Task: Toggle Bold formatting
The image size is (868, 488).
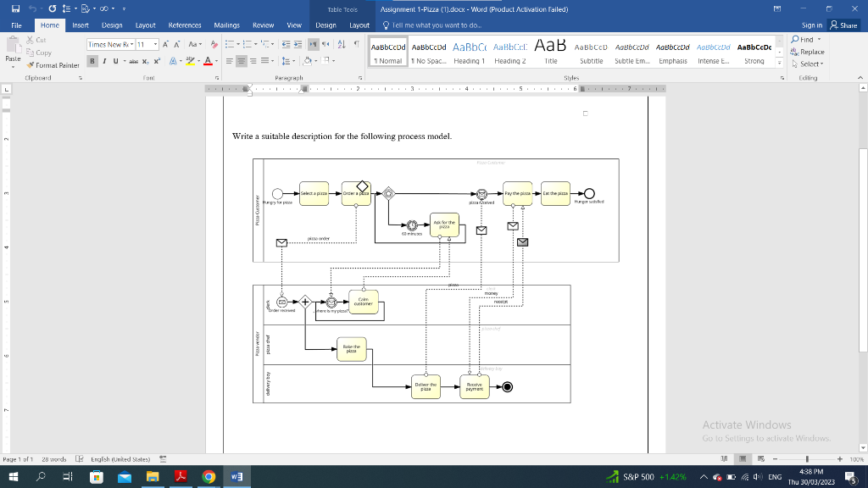Action: click(92, 61)
